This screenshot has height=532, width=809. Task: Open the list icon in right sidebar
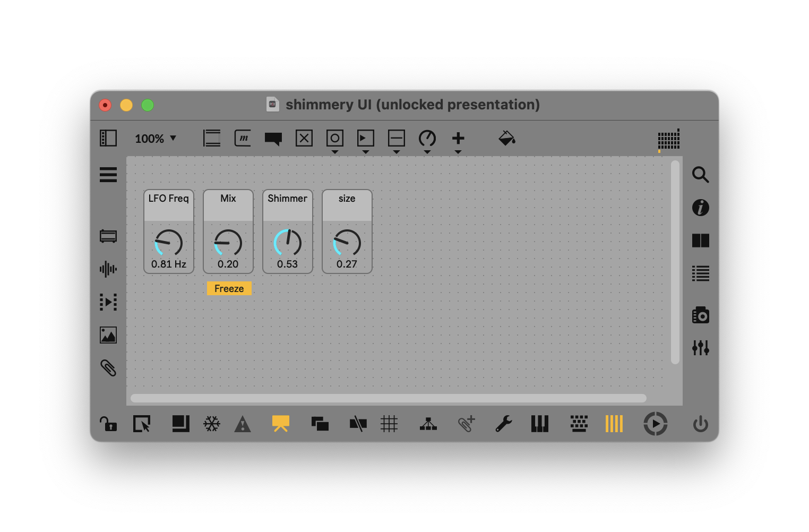coord(701,273)
